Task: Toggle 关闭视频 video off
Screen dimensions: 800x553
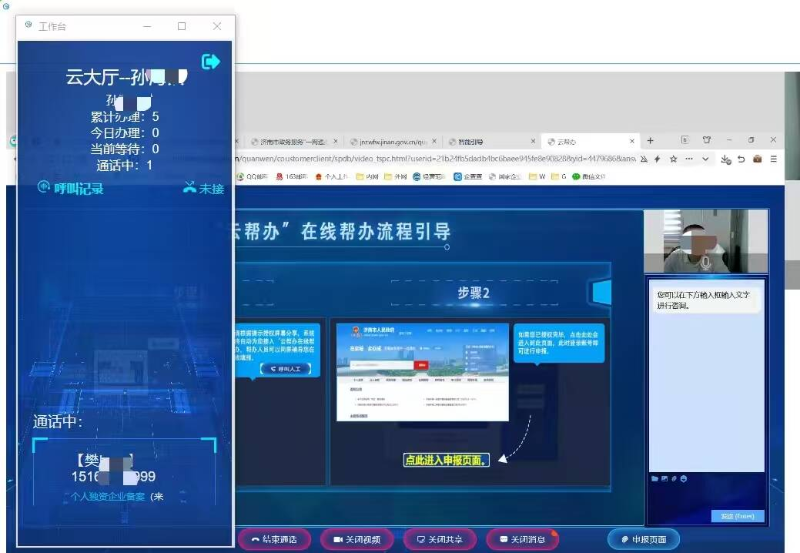Action: [x=356, y=539]
